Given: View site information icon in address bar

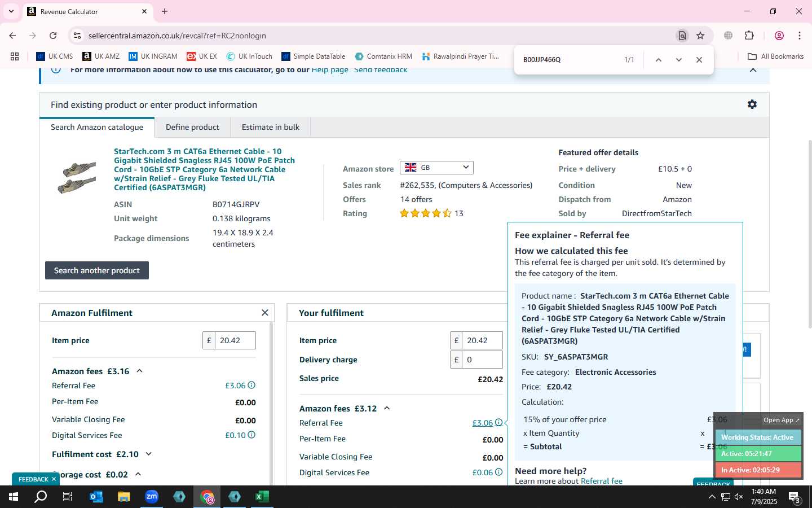Looking at the screenshot, I should (x=77, y=36).
